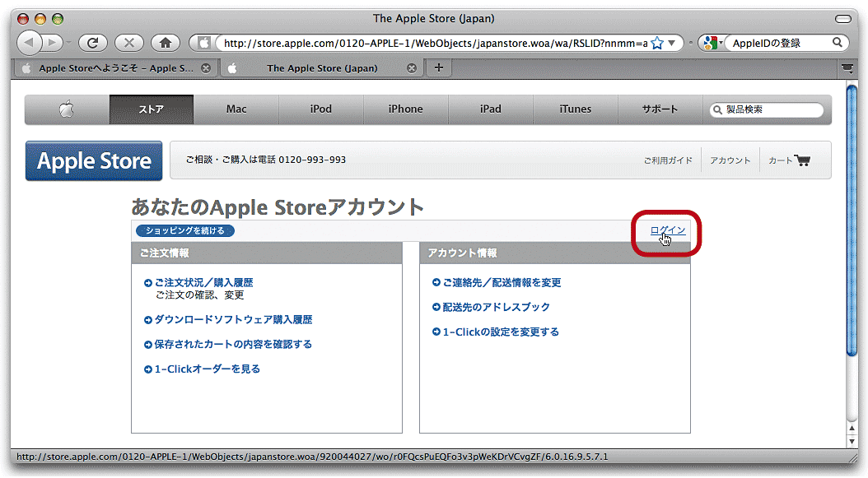The image size is (868, 478).
Task: Open the Mac navigation item
Action: coord(236,109)
